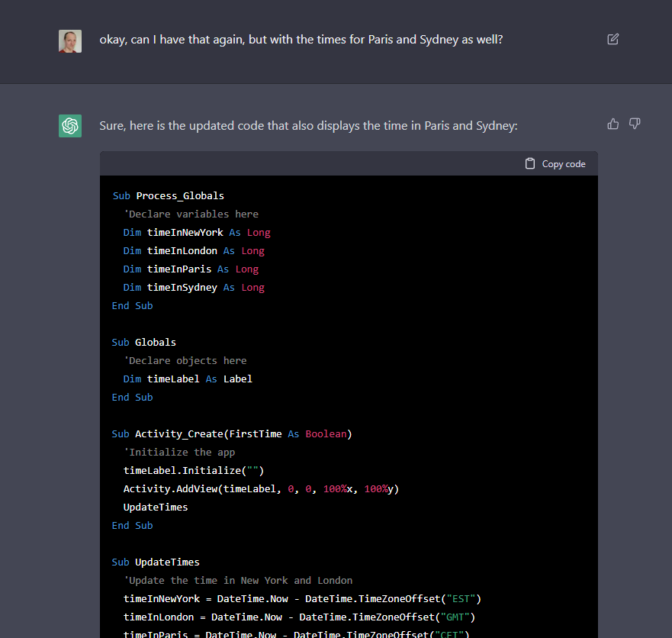The width and height of the screenshot is (672, 638).
Task: Click the green ChatGPT assistant avatar icon
Action: [x=69, y=126]
